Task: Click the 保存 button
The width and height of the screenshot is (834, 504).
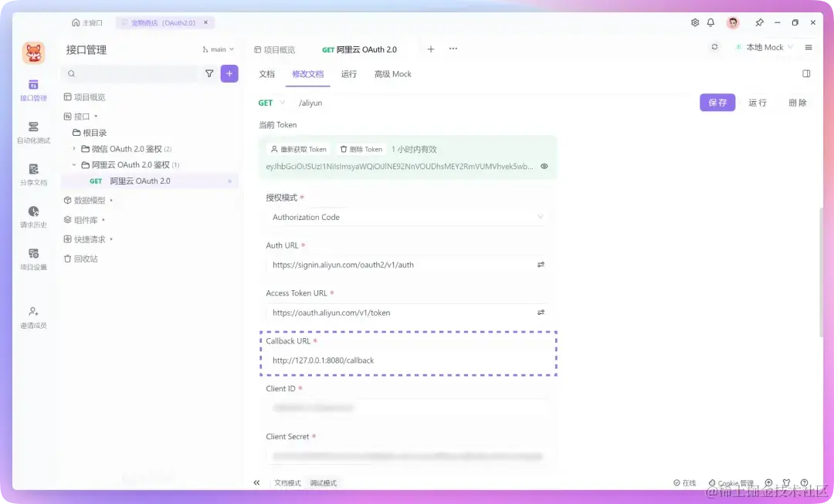Action: [x=717, y=103]
